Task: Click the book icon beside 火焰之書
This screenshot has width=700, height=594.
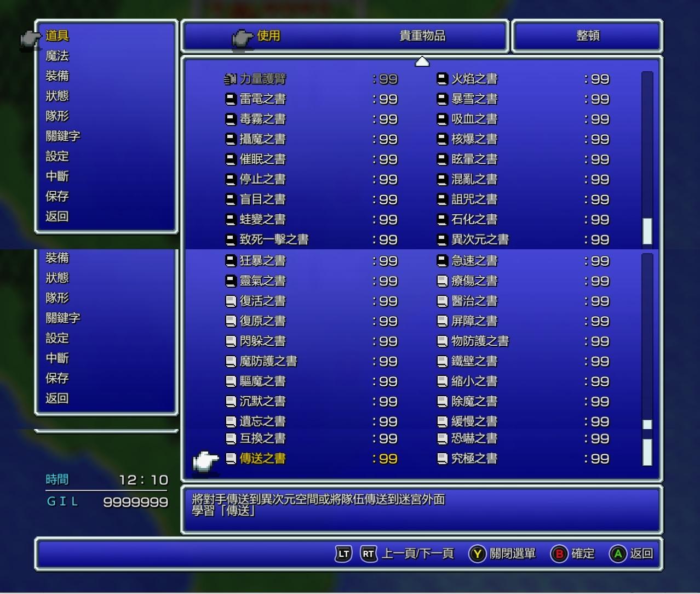Action: (x=442, y=79)
